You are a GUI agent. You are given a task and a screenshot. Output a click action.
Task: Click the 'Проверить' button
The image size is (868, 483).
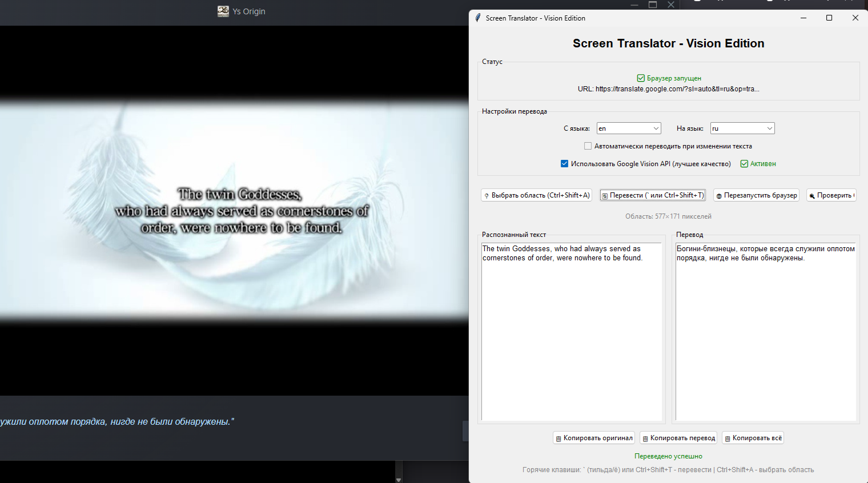(x=831, y=195)
